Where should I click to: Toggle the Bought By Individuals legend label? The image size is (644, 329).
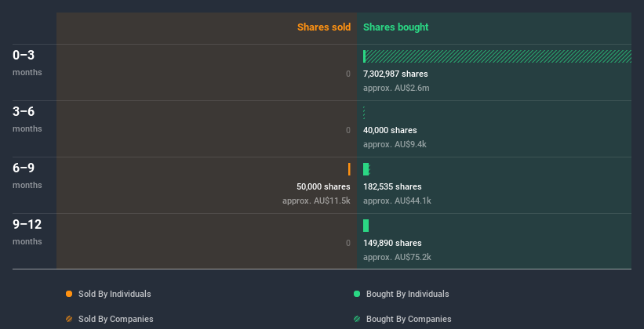407,294
